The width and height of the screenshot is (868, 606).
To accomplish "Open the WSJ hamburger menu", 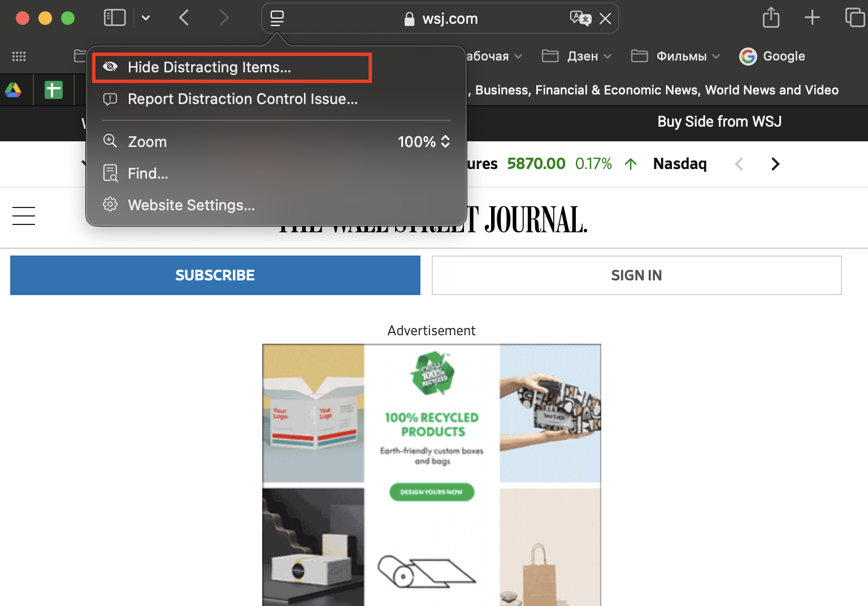I will click(x=24, y=216).
